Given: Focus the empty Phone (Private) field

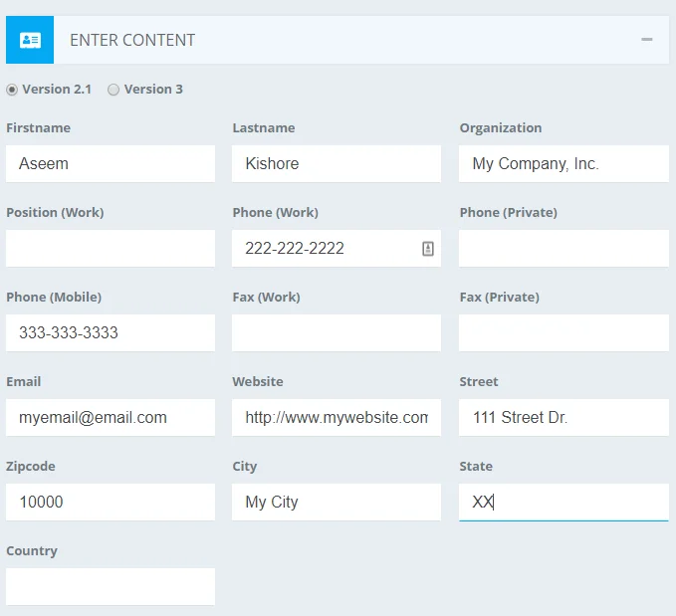Looking at the screenshot, I should pyautogui.click(x=563, y=249).
